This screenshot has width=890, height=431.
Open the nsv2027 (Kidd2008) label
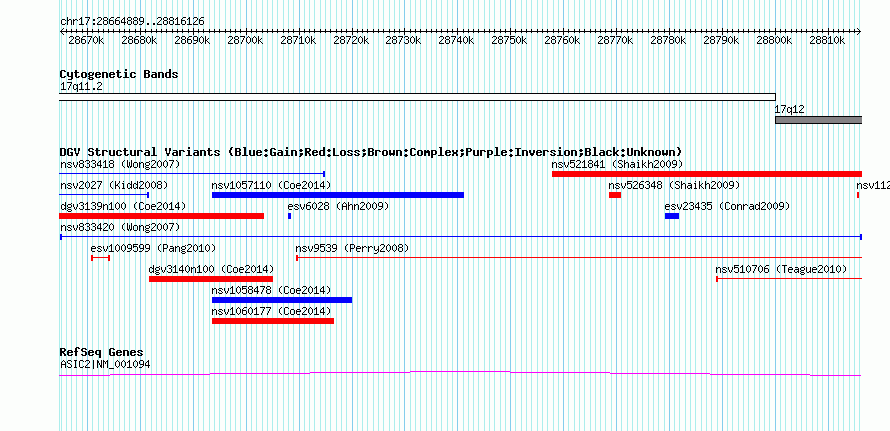point(114,186)
